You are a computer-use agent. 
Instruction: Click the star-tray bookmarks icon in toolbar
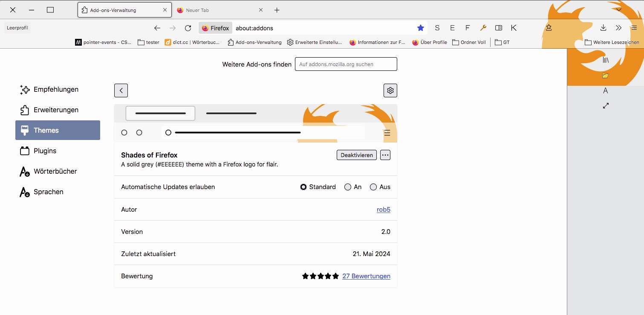(549, 28)
